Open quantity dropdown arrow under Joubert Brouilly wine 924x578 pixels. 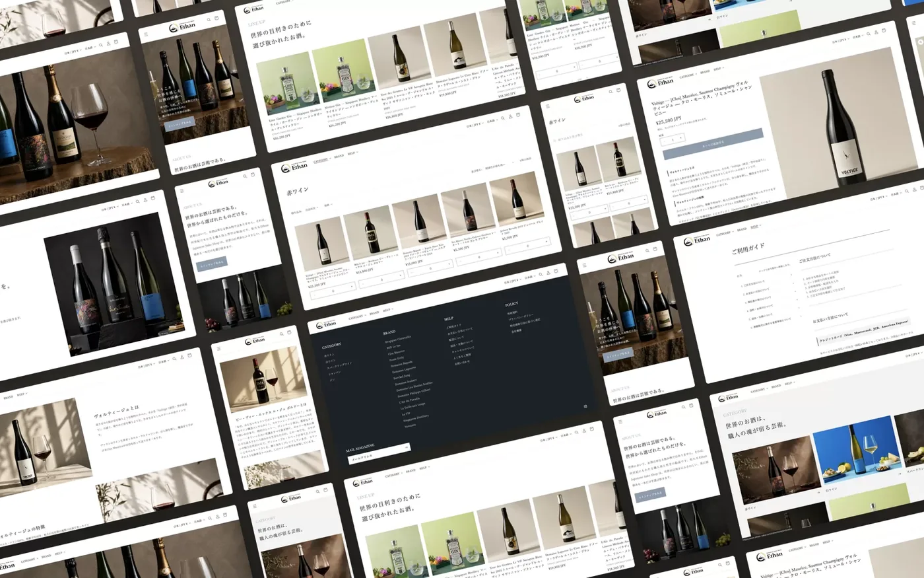pos(546,241)
